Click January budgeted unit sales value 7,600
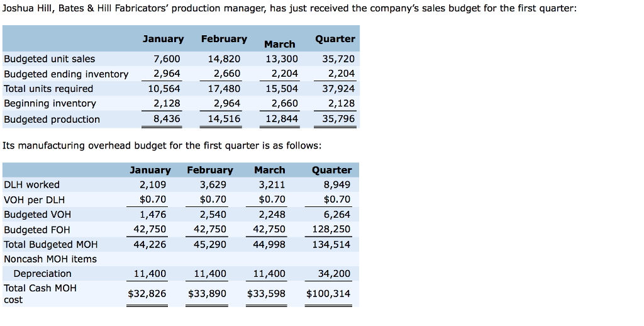The width and height of the screenshot is (644, 326). click(167, 59)
